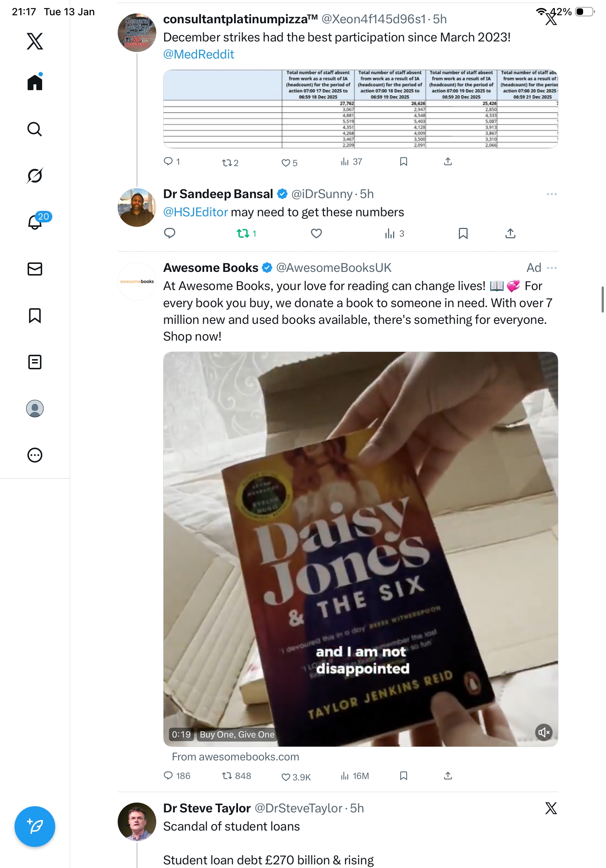The image size is (606, 868).
Task: Open the @HSJEditor mention link
Action: pyautogui.click(x=195, y=212)
